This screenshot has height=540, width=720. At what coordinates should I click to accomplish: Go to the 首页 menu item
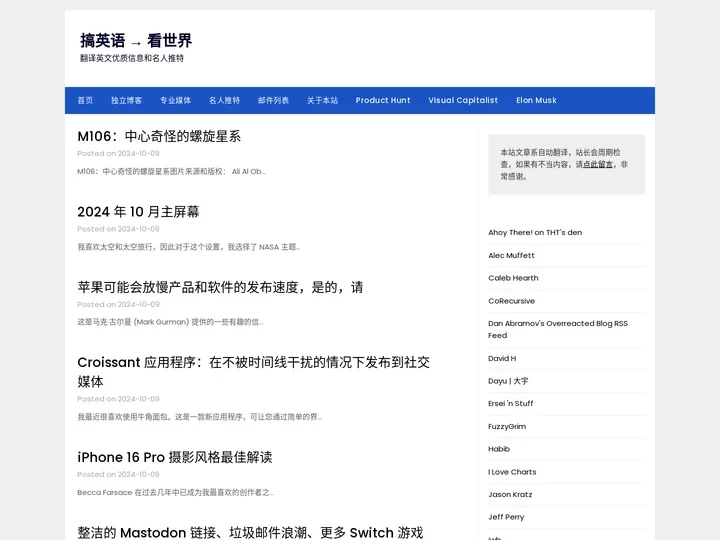(85, 100)
